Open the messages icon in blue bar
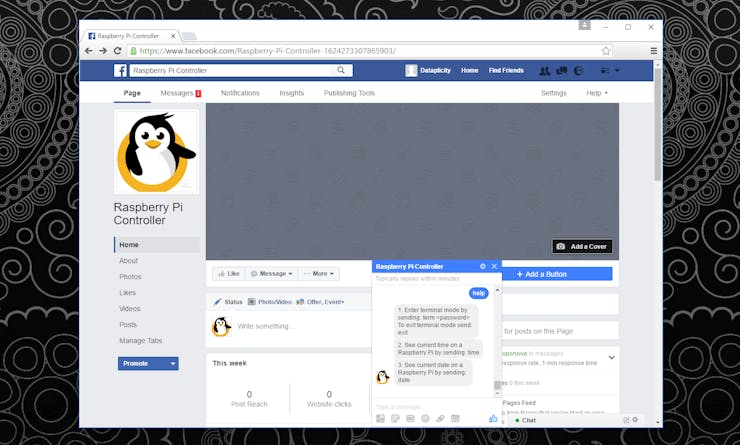The height and width of the screenshot is (445, 740). (x=562, y=70)
